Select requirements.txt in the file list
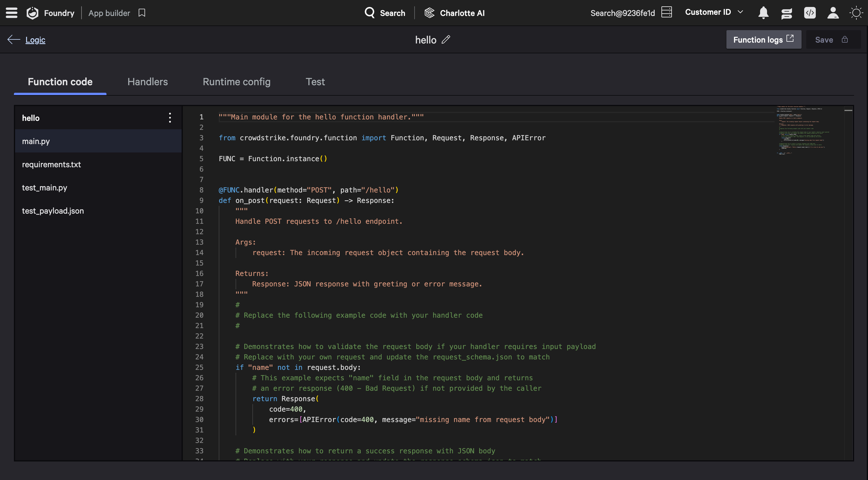 click(x=51, y=165)
